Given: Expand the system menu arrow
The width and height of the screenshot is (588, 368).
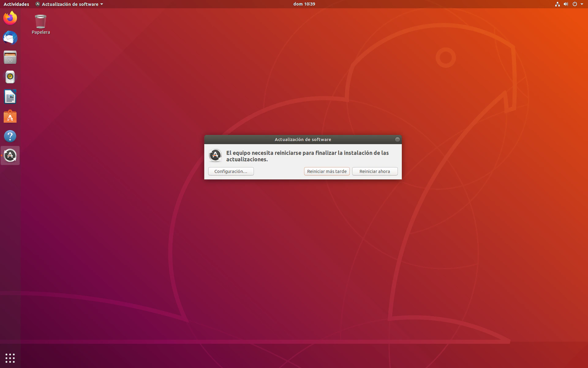Looking at the screenshot, I should 582,4.
